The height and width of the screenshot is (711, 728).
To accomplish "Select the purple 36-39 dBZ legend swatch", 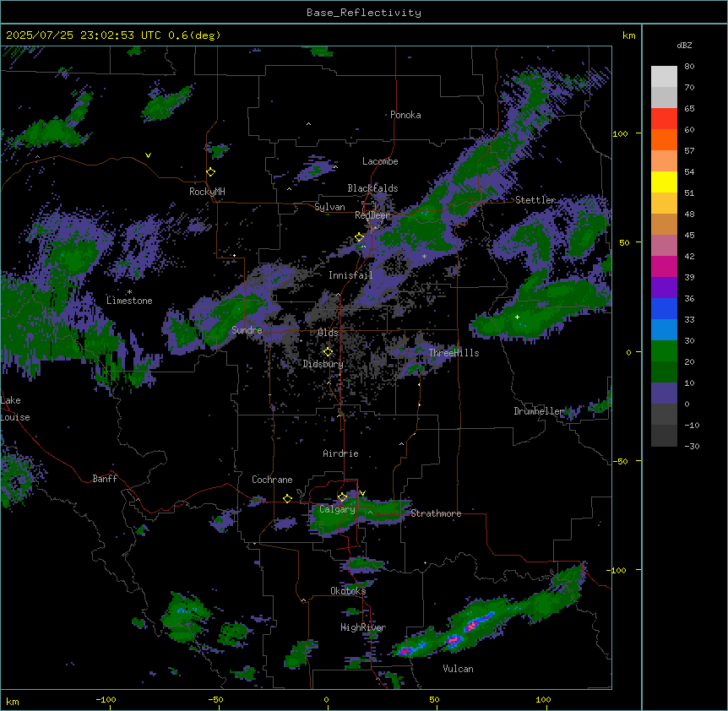I will [664, 288].
